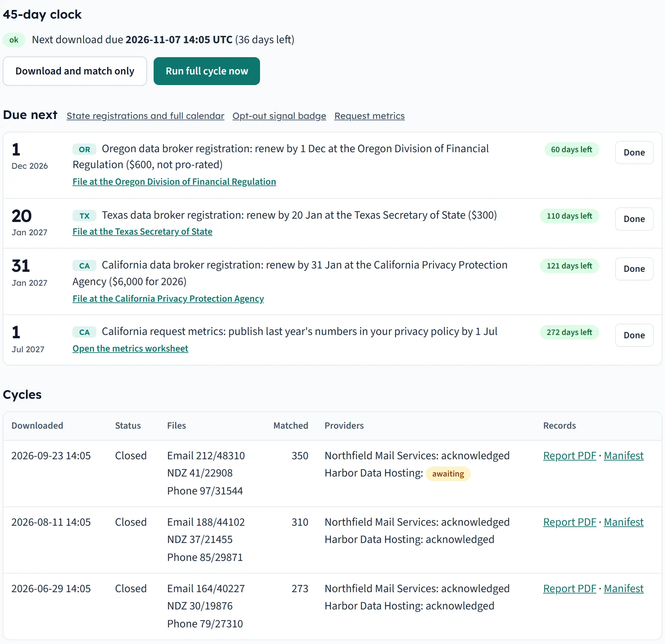Select the 2026-06-29 14:05 download timestamp
The width and height of the screenshot is (665, 644).
tap(51, 589)
